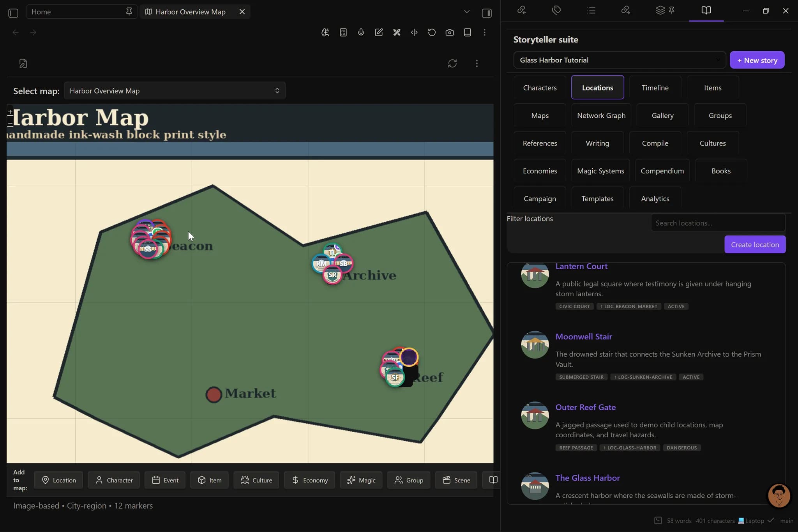798x532 pixels.
Task: Open the outline list icon in right panel
Action: (591, 10)
